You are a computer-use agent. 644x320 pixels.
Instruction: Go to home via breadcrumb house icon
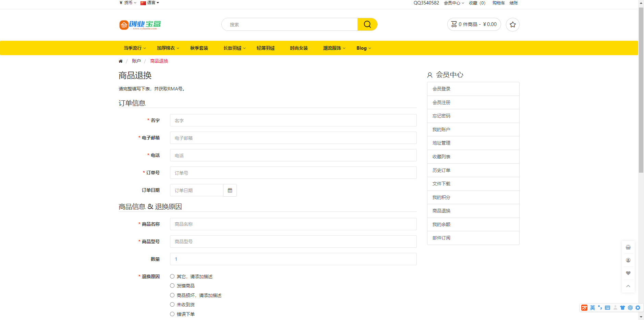tap(121, 61)
